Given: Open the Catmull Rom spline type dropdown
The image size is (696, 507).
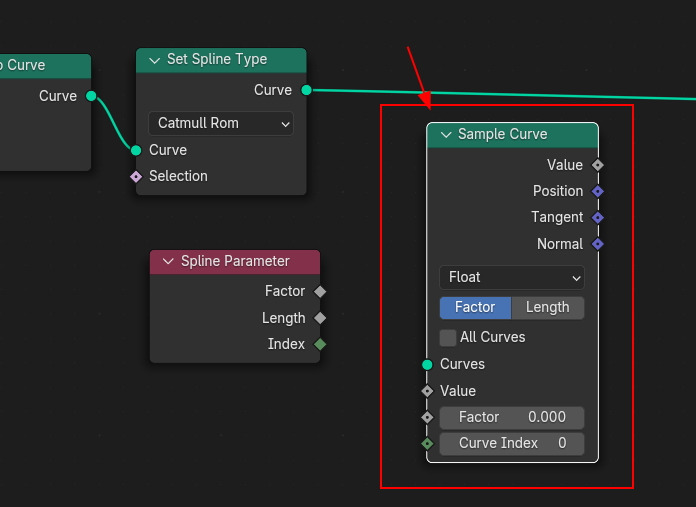Looking at the screenshot, I should point(221,123).
